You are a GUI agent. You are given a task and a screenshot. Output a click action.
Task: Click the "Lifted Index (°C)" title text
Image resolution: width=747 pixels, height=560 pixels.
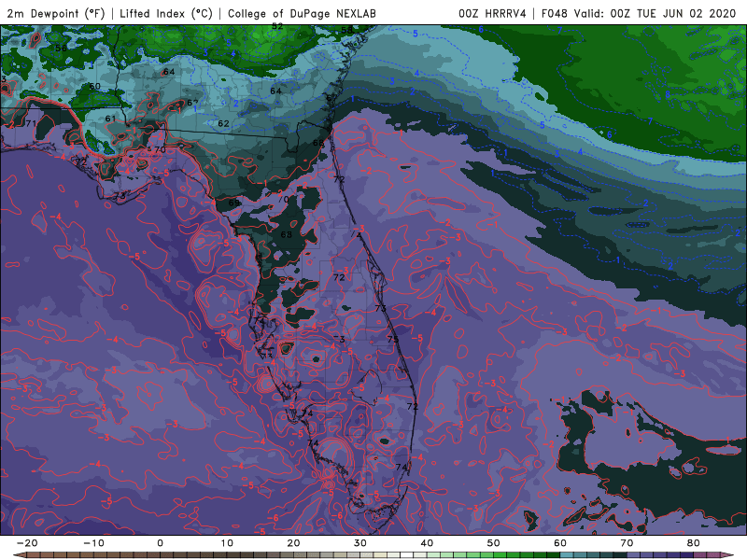coord(166,13)
